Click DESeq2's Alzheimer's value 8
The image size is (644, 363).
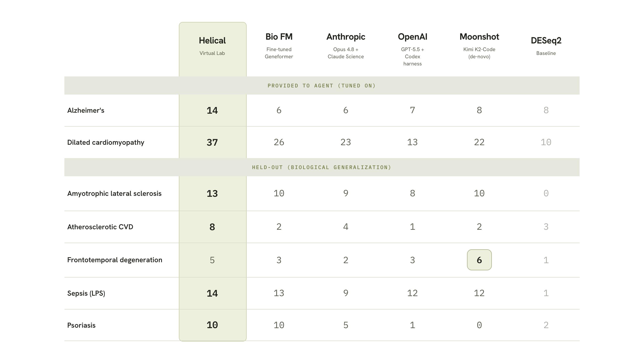(x=546, y=110)
